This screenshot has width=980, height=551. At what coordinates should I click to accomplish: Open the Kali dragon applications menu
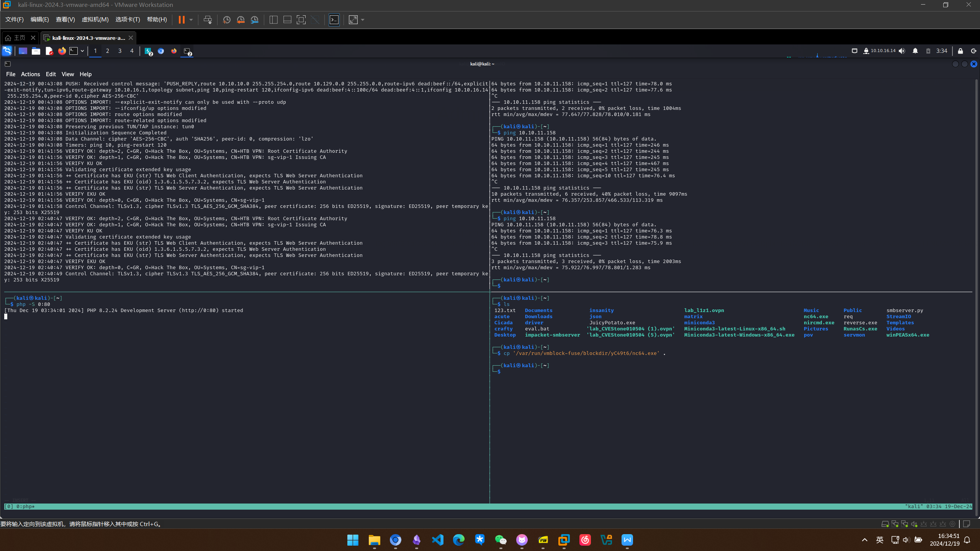(x=7, y=51)
